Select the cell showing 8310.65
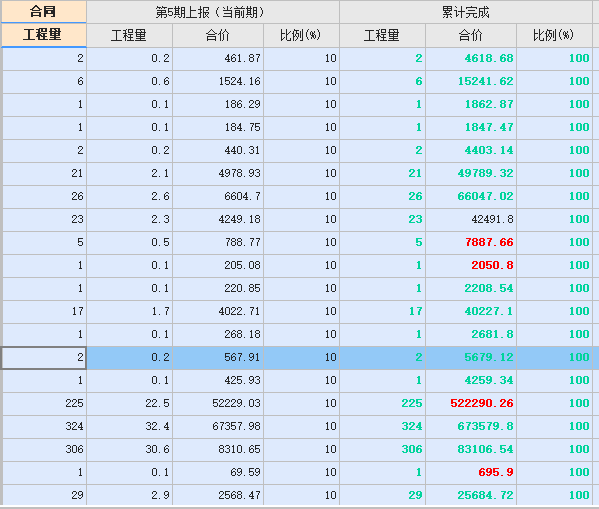 coord(218,449)
